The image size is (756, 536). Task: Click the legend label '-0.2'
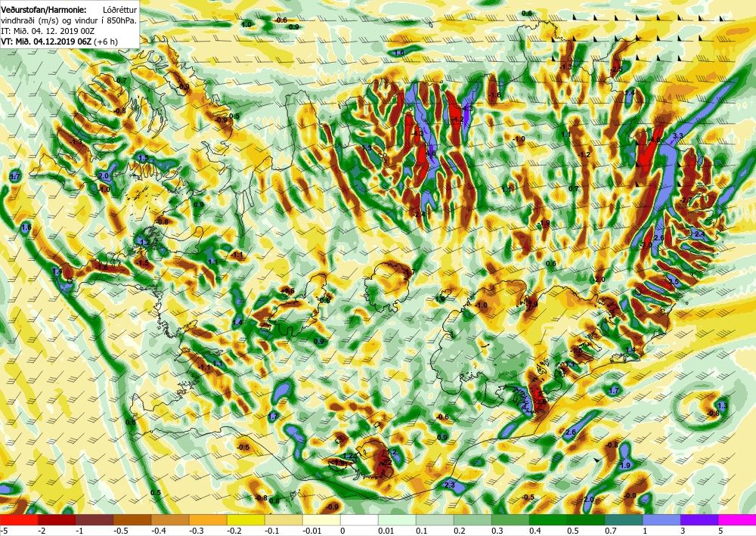pyautogui.click(x=234, y=531)
